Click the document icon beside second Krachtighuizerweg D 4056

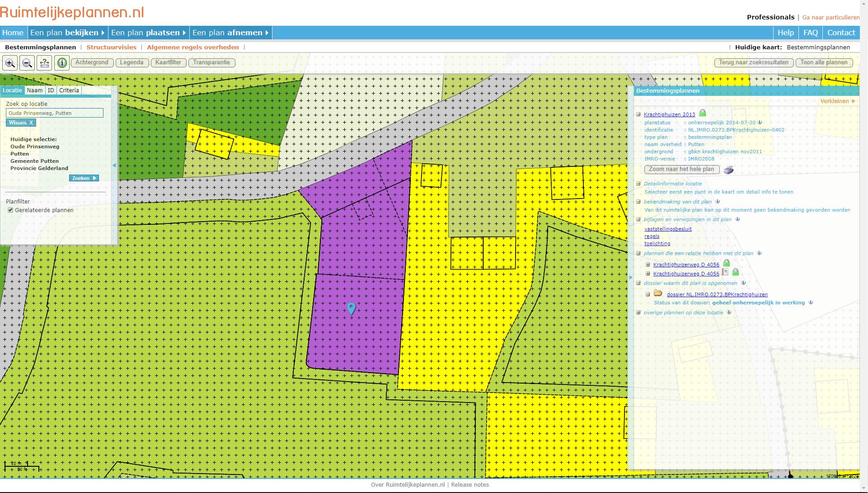coord(726,272)
